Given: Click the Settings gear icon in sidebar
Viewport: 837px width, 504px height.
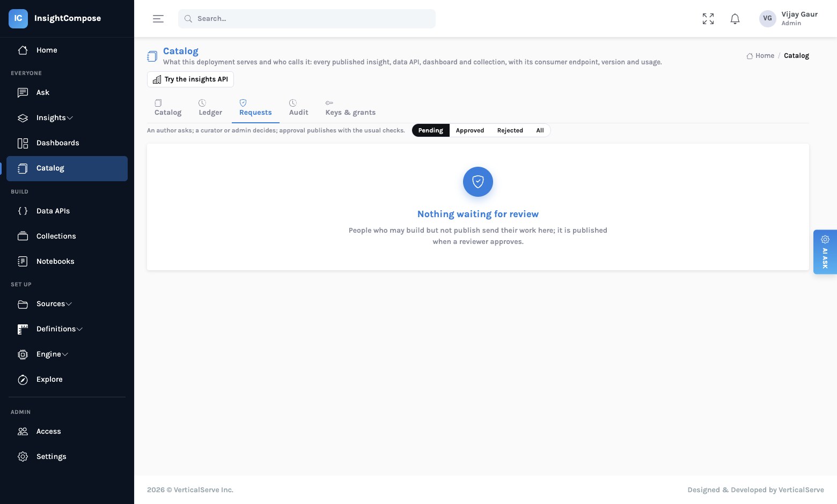Looking at the screenshot, I should (23, 457).
